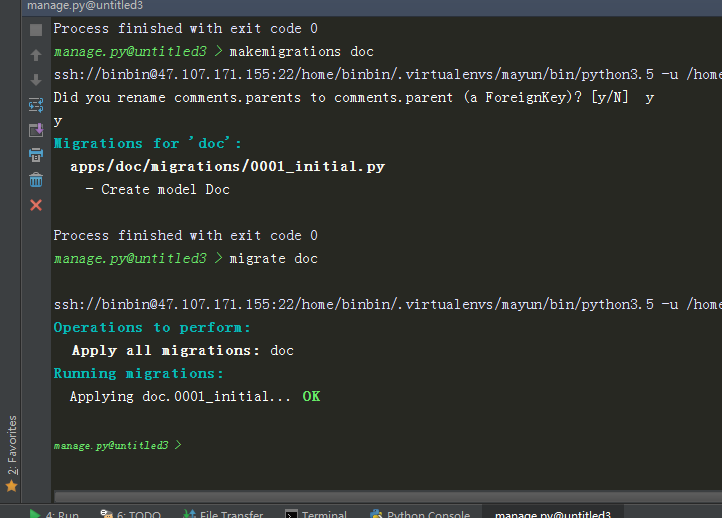Click the trash clear all icon
The image size is (722, 518).
click(x=36, y=180)
